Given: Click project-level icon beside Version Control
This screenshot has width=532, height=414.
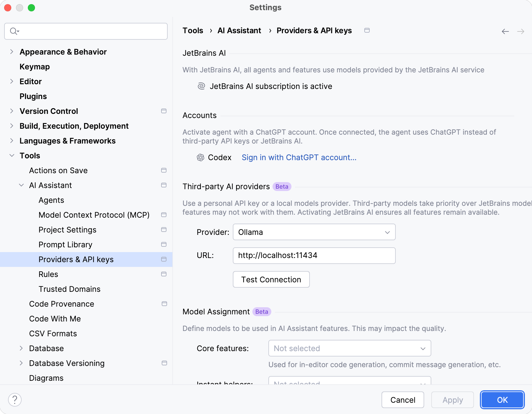Looking at the screenshot, I should (x=164, y=111).
